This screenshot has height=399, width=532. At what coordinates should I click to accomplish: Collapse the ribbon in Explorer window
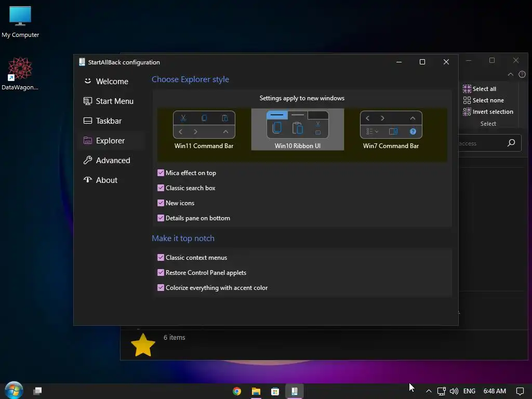point(511,74)
